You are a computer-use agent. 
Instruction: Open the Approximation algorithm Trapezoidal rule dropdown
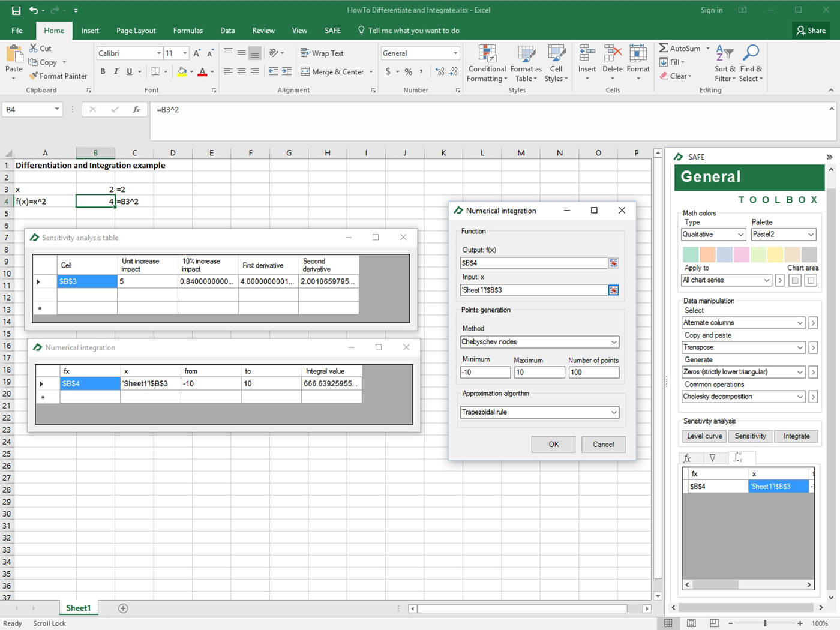(x=614, y=412)
